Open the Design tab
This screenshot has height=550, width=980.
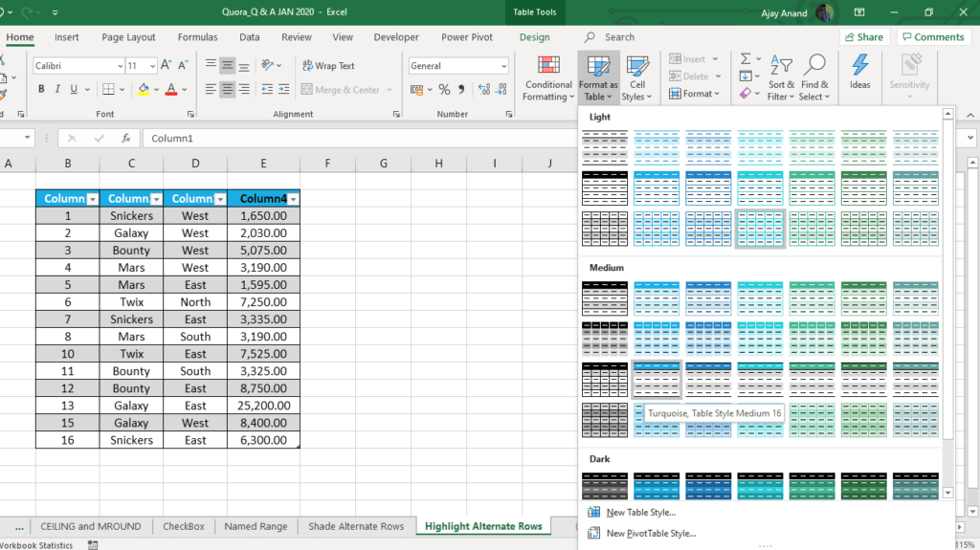[534, 37]
